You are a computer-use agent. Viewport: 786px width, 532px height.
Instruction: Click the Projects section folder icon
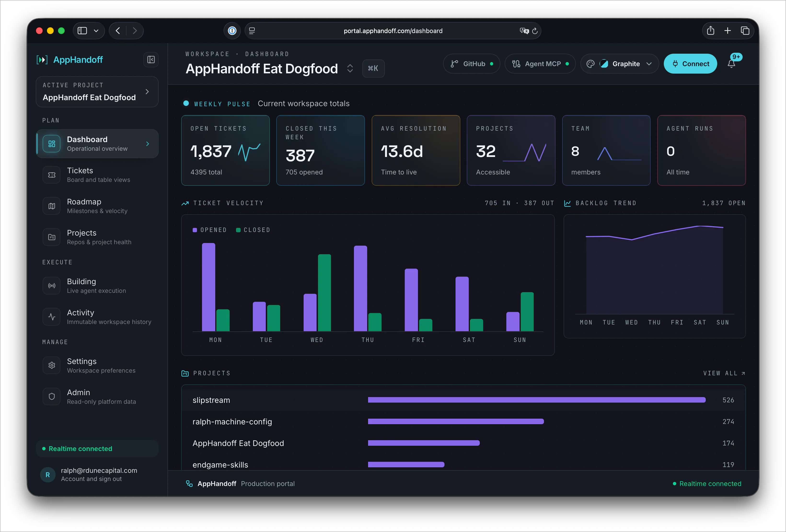[x=185, y=373]
